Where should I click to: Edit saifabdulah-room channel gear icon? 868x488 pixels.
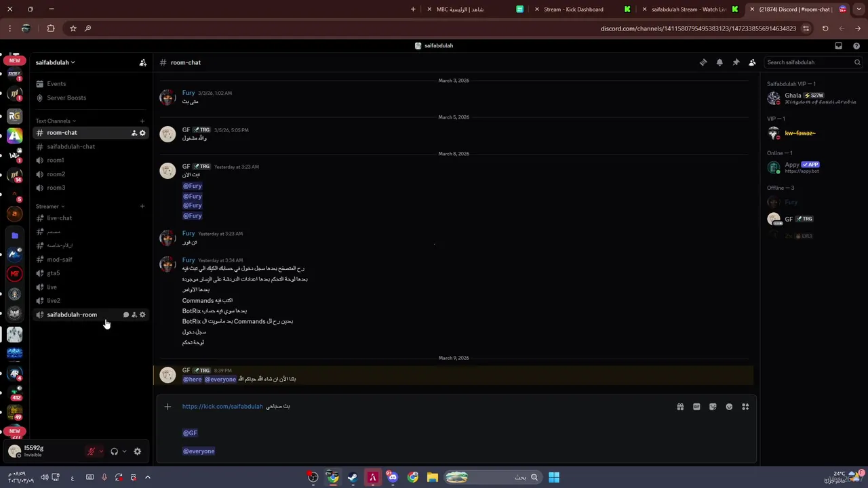pyautogui.click(x=142, y=314)
